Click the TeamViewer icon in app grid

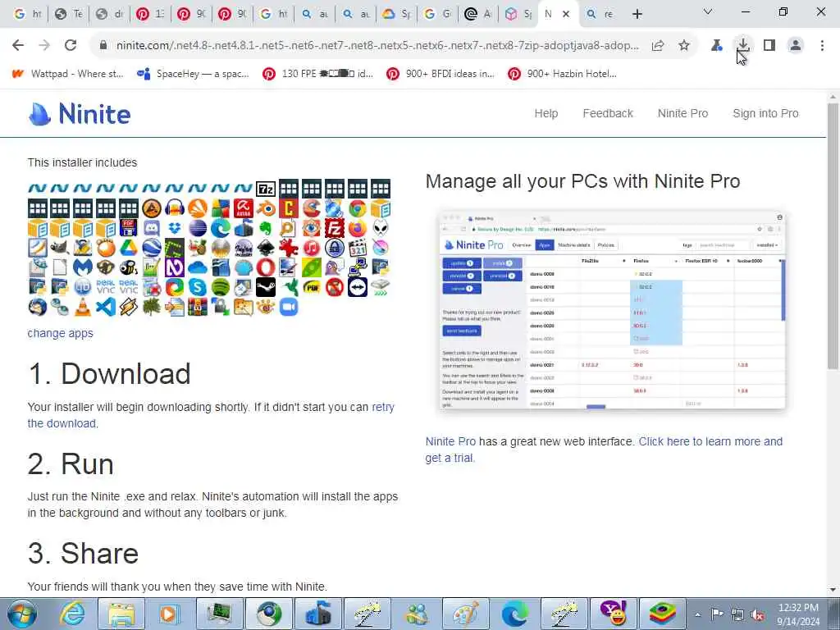358,288
